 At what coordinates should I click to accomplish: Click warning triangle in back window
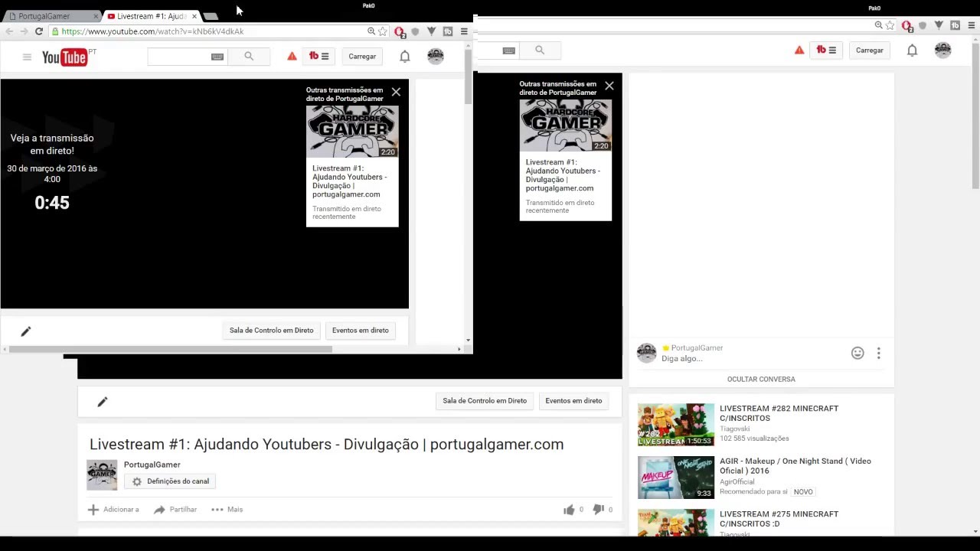click(799, 50)
